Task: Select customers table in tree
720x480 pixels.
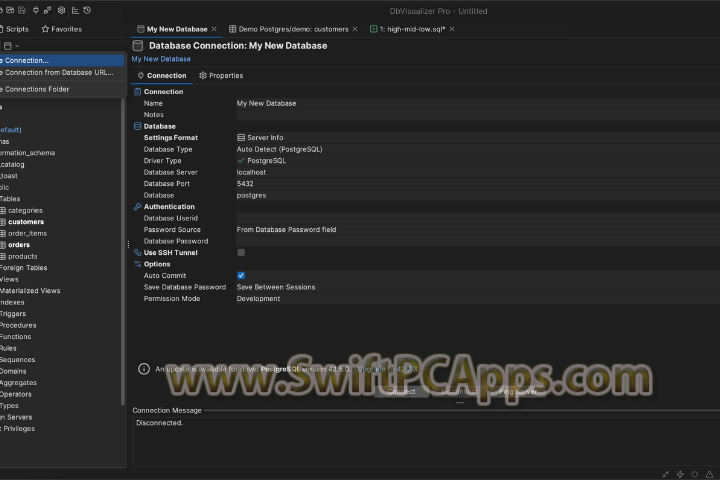Action: (26, 222)
